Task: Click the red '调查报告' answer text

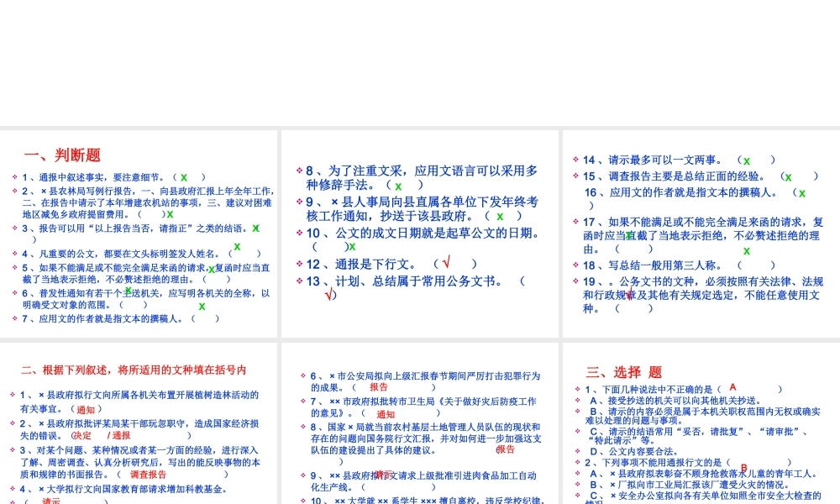Action: click(150, 473)
